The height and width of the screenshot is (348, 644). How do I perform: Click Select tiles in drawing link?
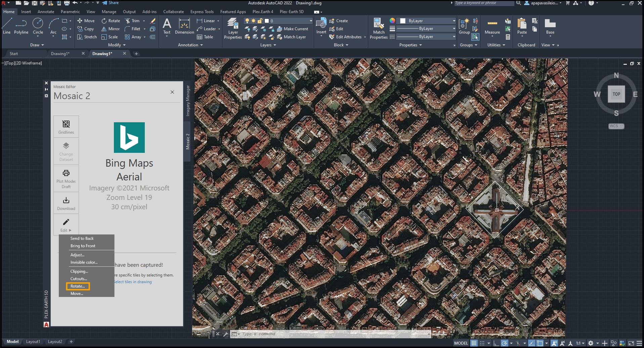click(x=133, y=282)
